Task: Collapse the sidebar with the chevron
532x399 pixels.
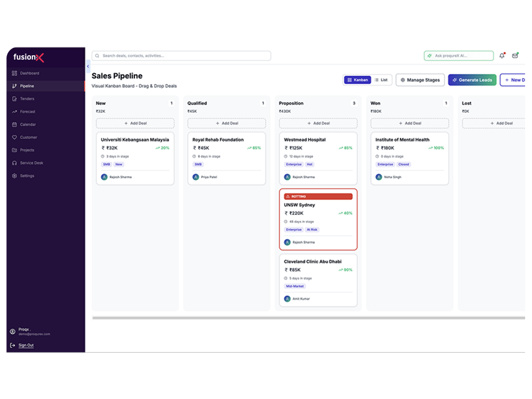Action: click(88, 66)
